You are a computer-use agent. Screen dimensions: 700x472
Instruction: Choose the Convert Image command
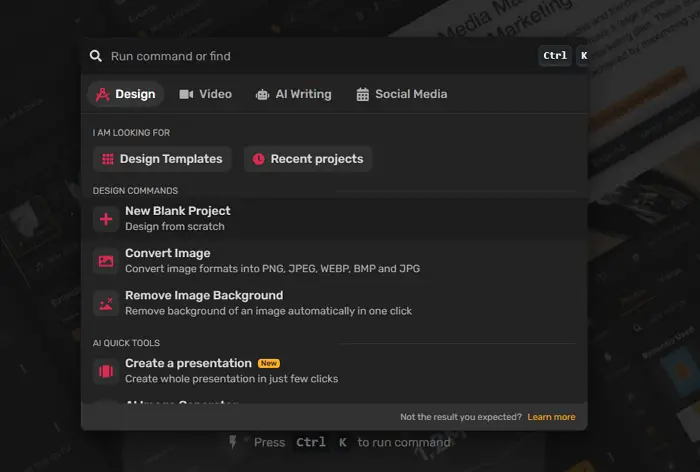(334, 261)
